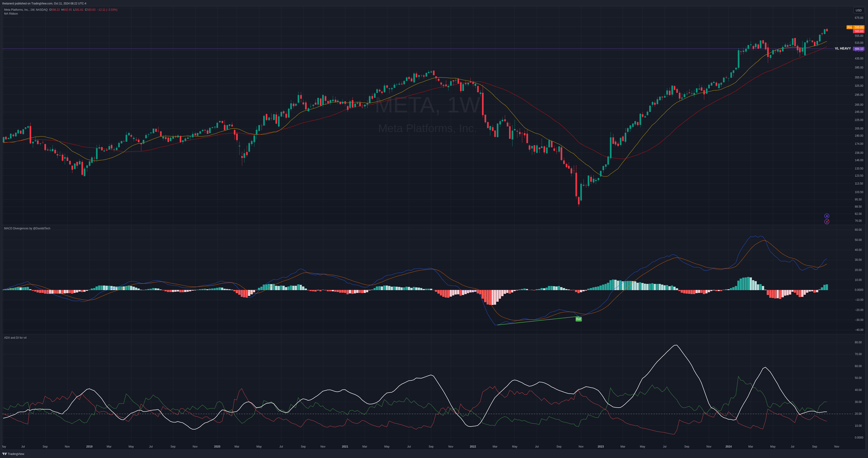Click the 80.00 ADX scale value
The height and width of the screenshot is (458, 868).
[x=858, y=342]
